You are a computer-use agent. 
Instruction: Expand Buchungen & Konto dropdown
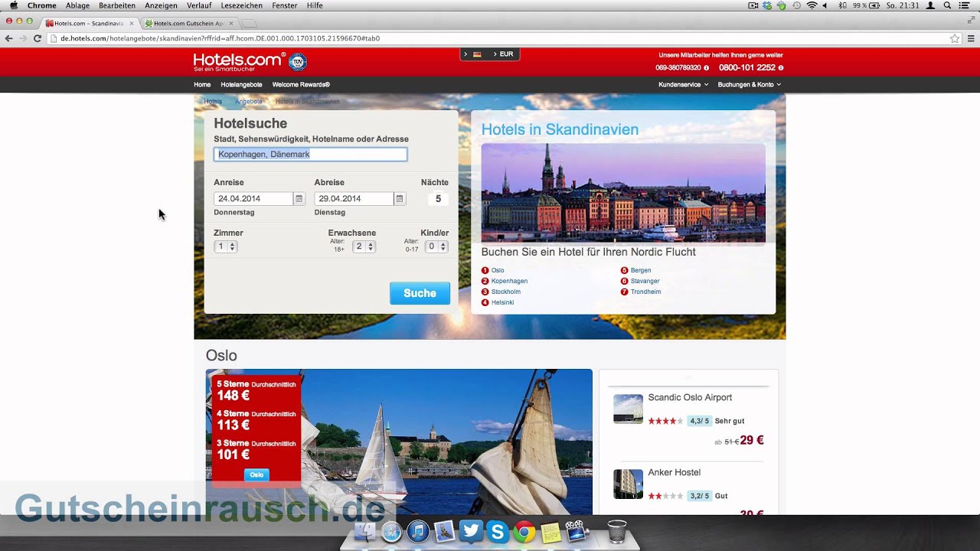coord(749,84)
